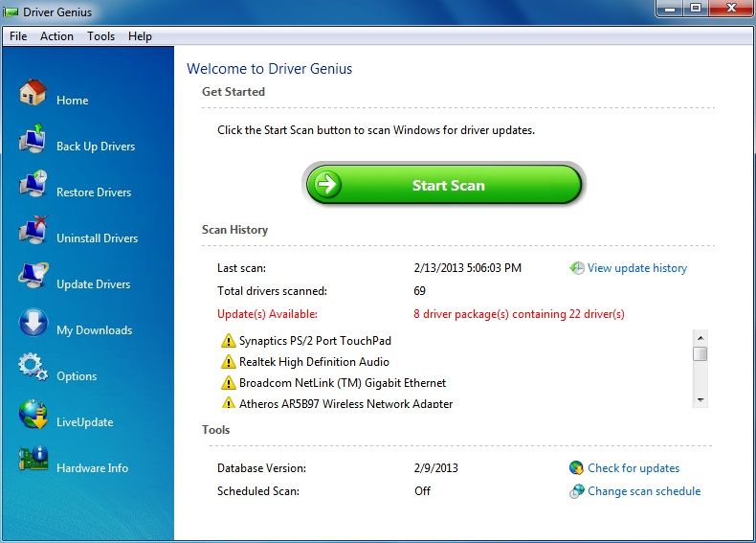The height and width of the screenshot is (543, 756).
Task: Select Update Drivers label
Action: (94, 284)
